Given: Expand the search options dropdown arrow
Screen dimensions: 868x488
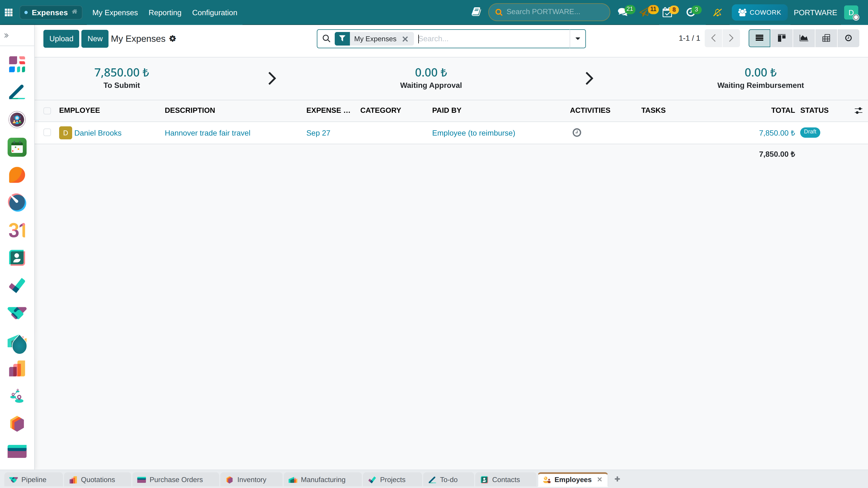Looking at the screenshot, I should [x=577, y=38].
